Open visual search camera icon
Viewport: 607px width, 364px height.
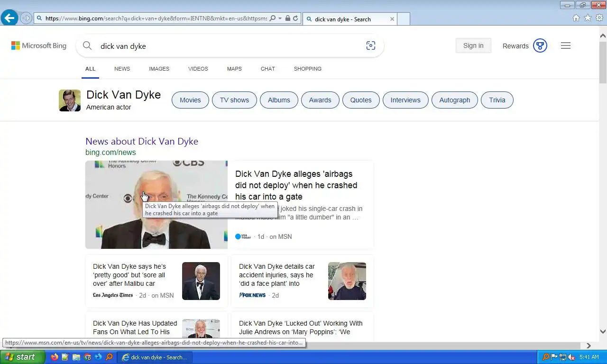tap(371, 45)
